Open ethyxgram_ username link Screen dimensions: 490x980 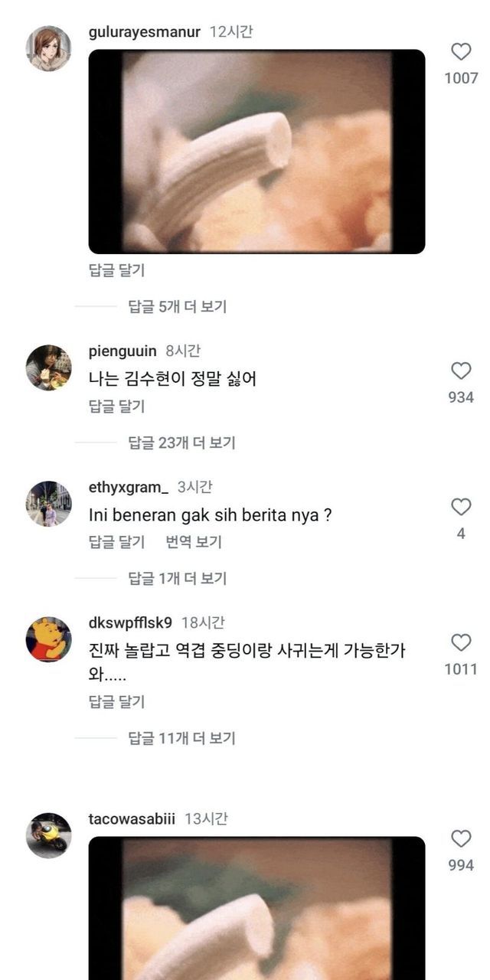[128, 487]
